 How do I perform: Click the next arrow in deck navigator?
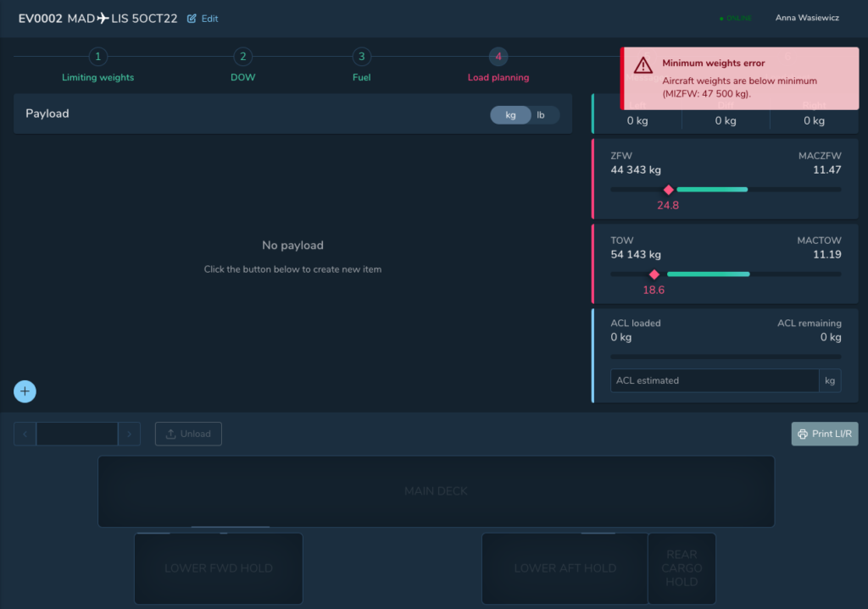[x=129, y=435]
